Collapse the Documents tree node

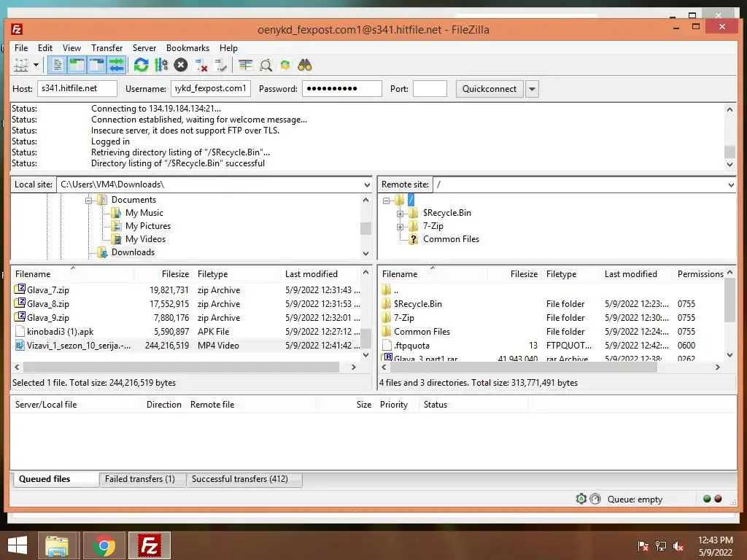click(x=88, y=201)
